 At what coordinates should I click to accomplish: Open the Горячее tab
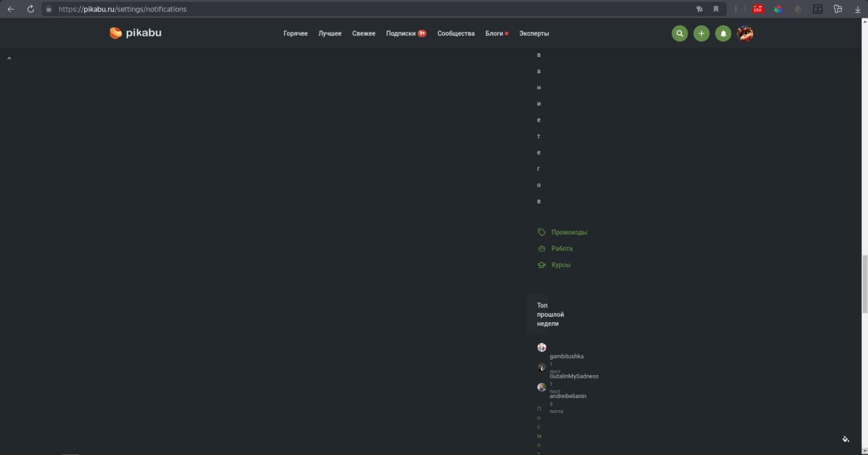pos(296,33)
